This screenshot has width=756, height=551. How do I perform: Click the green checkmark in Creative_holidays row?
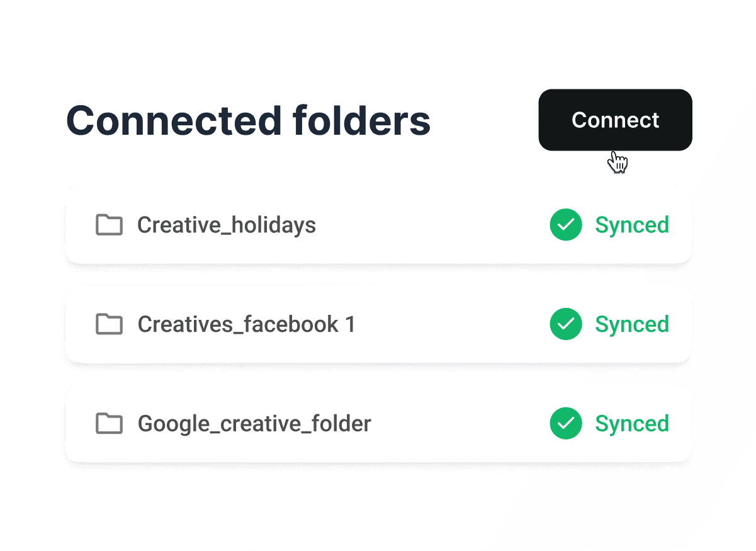click(x=566, y=225)
